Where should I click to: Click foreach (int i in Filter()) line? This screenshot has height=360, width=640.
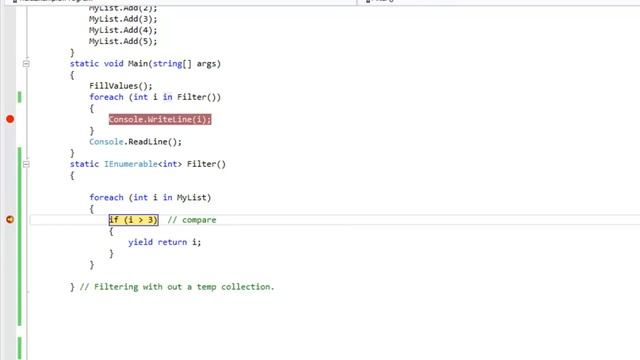click(155, 97)
